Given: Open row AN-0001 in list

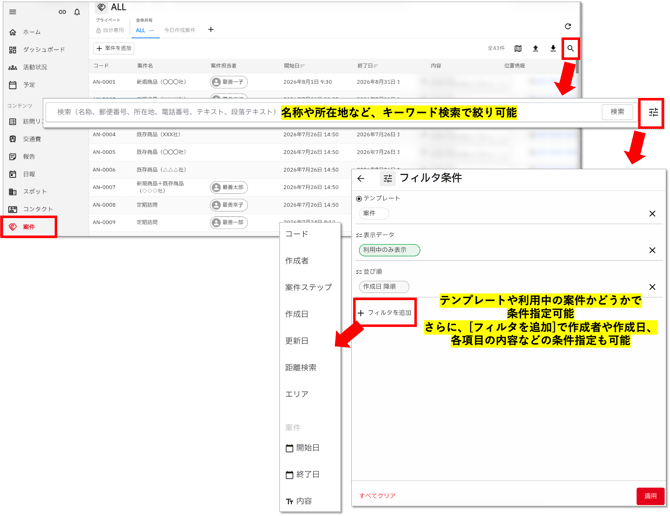Looking at the screenshot, I should click(x=333, y=82).
